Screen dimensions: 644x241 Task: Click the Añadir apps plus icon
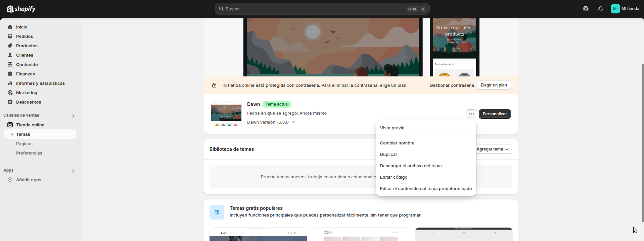[x=10, y=180]
